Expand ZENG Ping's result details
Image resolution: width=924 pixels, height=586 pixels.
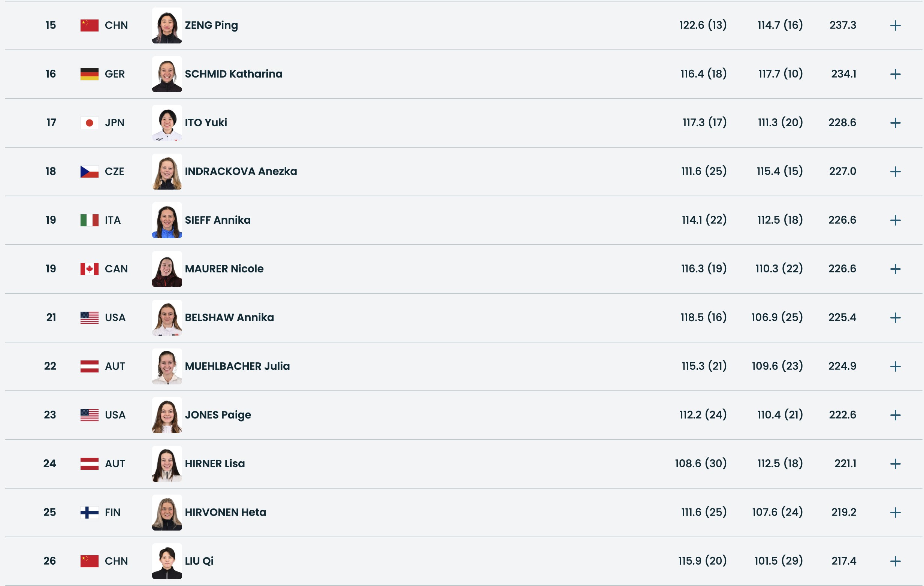pos(895,26)
